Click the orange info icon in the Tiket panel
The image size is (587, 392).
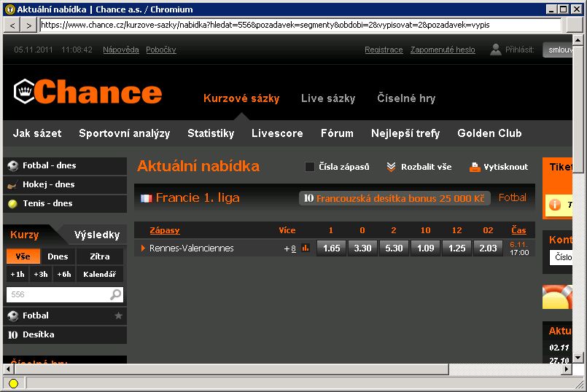click(x=554, y=205)
